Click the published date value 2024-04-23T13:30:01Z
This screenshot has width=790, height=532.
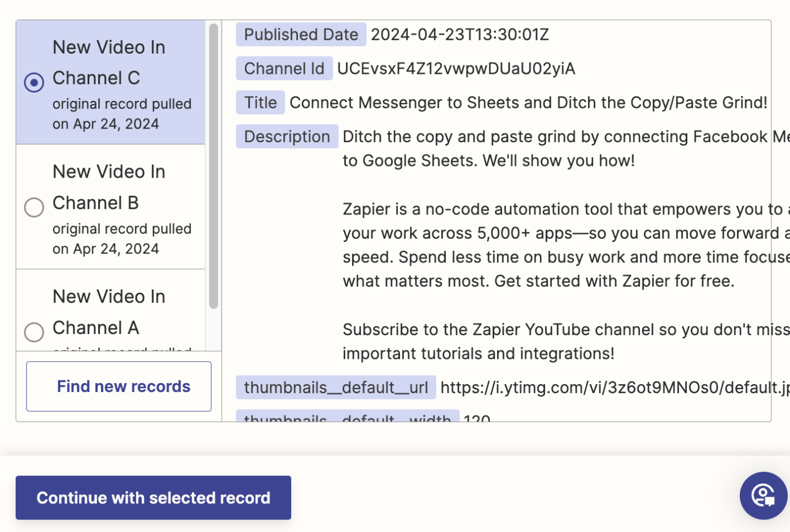[460, 34]
